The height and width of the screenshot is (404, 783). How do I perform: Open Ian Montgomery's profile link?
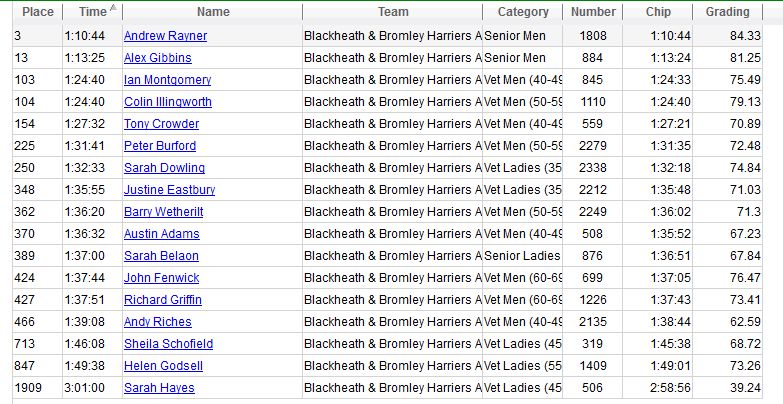pos(167,80)
